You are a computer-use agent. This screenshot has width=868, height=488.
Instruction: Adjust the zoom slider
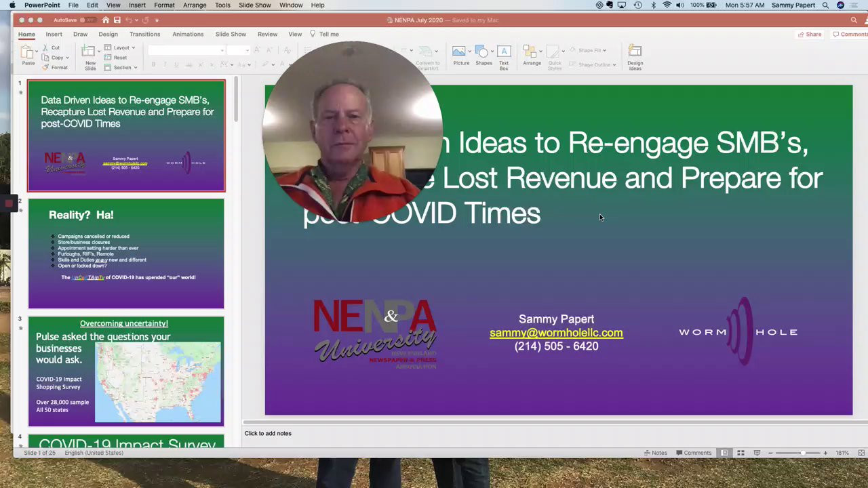pyautogui.click(x=802, y=453)
